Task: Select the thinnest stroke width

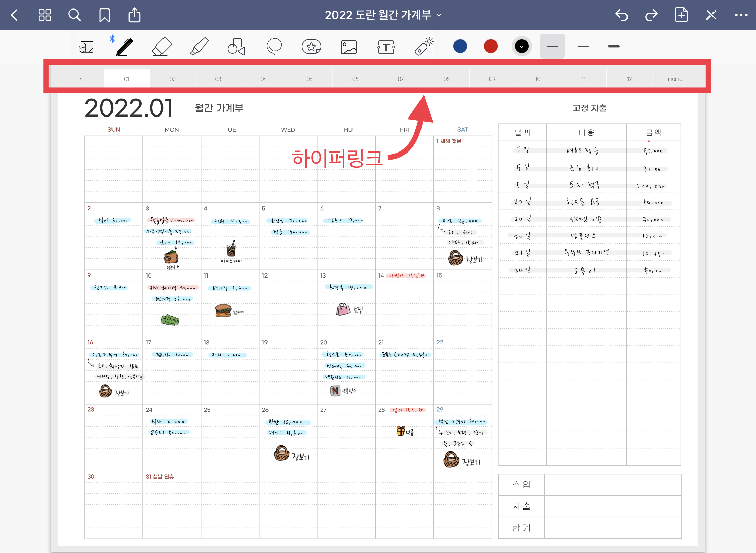Action: tap(552, 46)
